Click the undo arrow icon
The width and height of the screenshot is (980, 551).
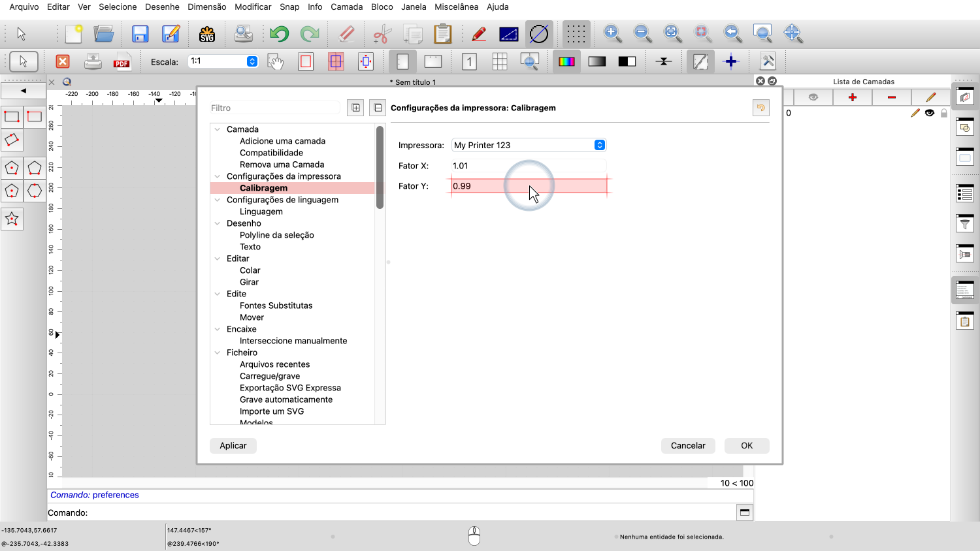(279, 33)
